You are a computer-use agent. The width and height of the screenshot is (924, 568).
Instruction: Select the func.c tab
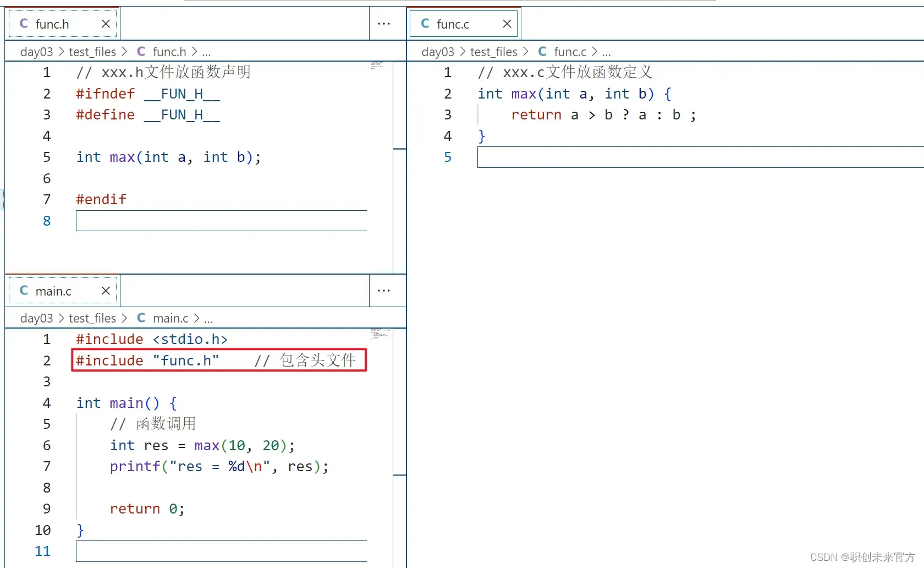click(x=464, y=24)
